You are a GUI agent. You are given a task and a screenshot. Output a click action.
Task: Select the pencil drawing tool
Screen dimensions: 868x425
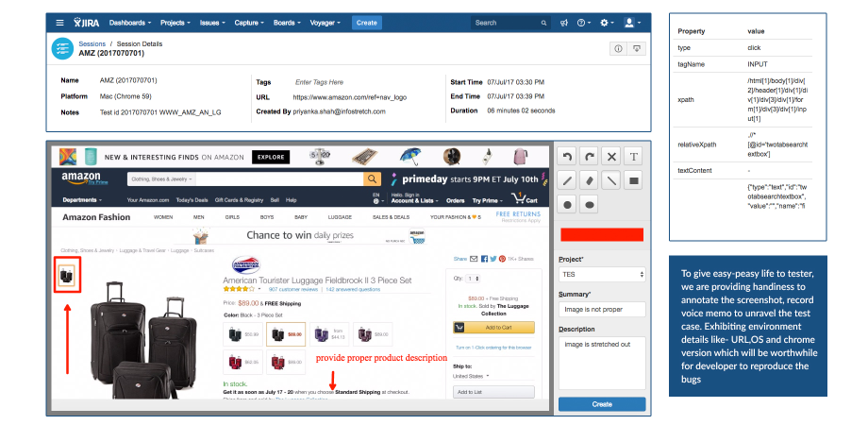[567, 180]
